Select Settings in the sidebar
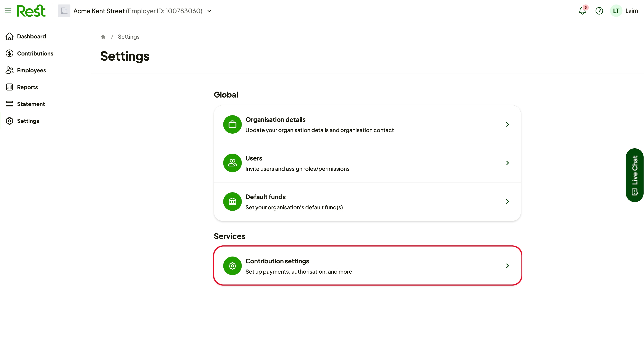The height and width of the screenshot is (350, 644). 28,121
